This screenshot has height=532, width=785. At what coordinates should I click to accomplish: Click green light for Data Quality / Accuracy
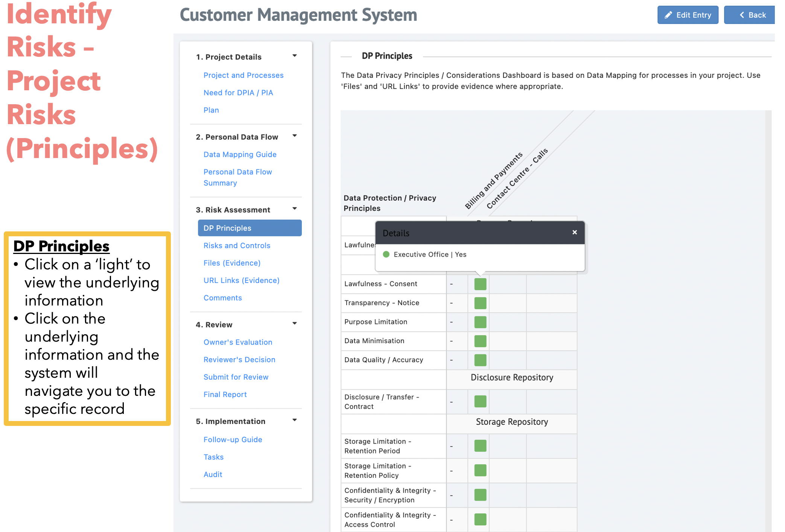tap(480, 360)
